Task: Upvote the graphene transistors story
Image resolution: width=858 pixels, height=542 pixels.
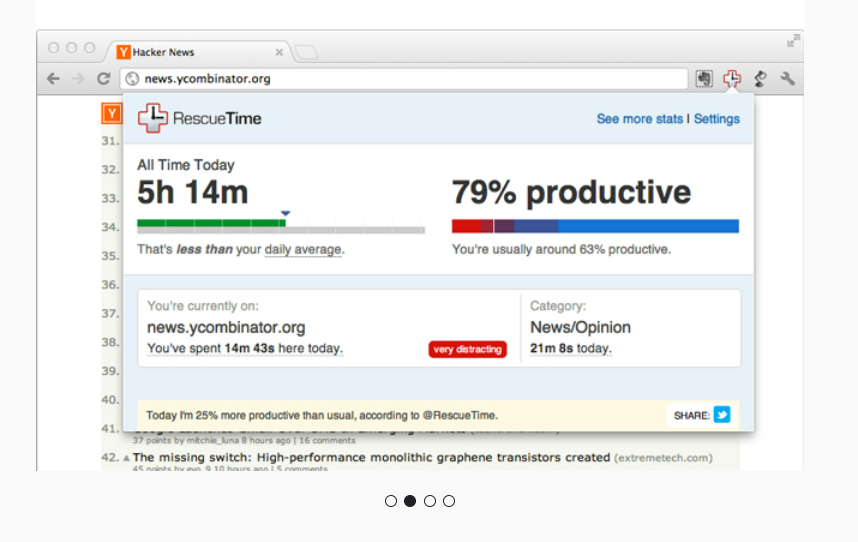Action: (x=126, y=458)
